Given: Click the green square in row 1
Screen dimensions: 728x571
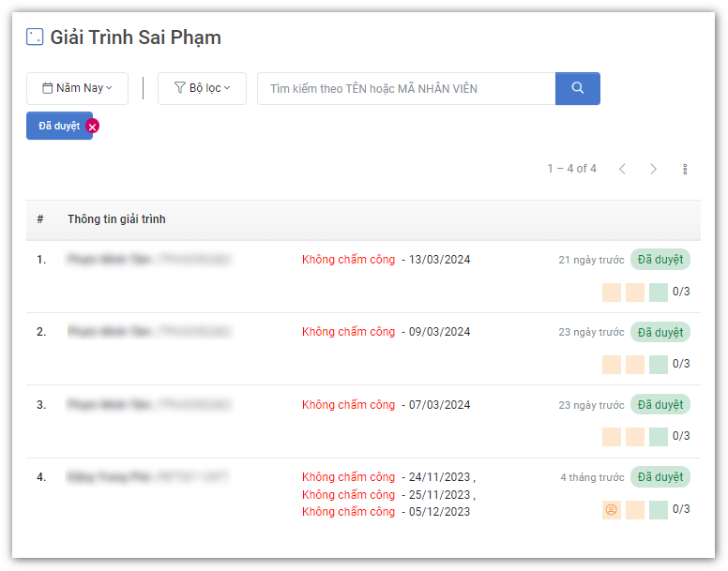Looking at the screenshot, I should point(658,292).
